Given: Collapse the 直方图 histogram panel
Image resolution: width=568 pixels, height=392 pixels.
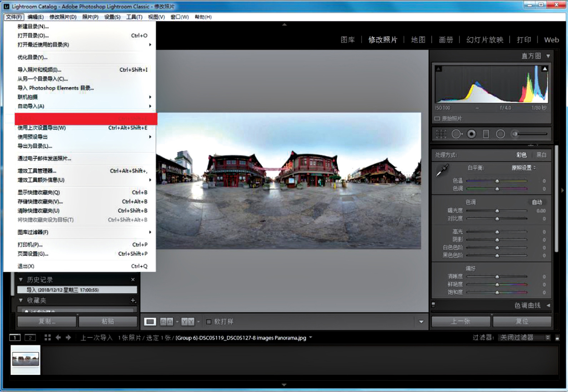Looking at the screenshot, I should pyautogui.click(x=548, y=56).
